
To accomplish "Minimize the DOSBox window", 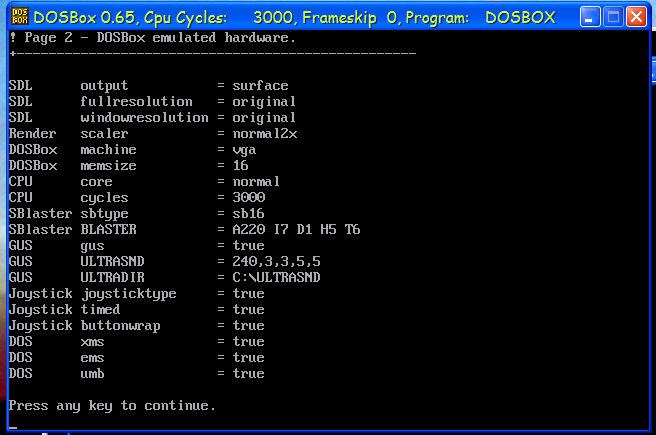I will [591, 17].
